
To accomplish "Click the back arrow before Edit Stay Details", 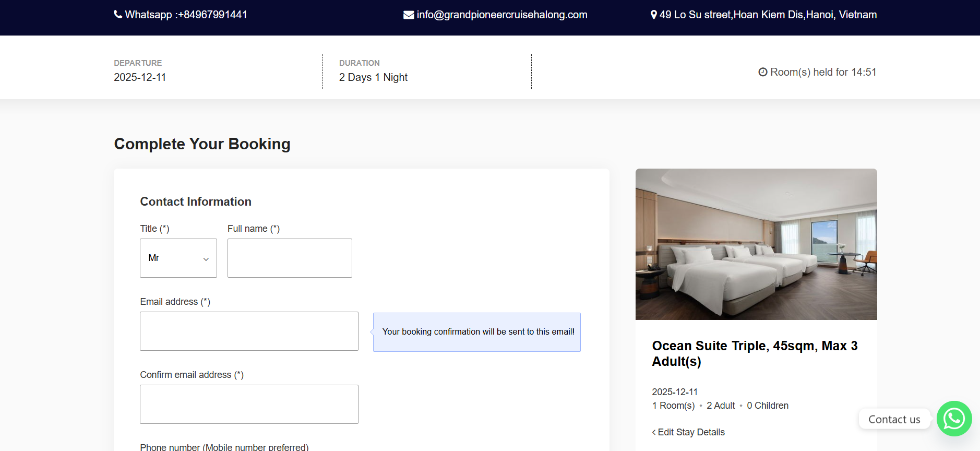I will (x=654, y=432).
